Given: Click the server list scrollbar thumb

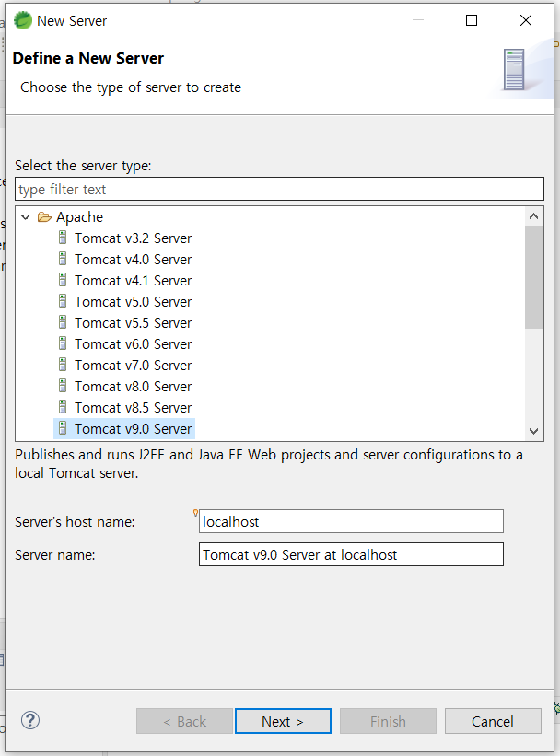Looking at the screenshot, I should (x=533, y=277).
